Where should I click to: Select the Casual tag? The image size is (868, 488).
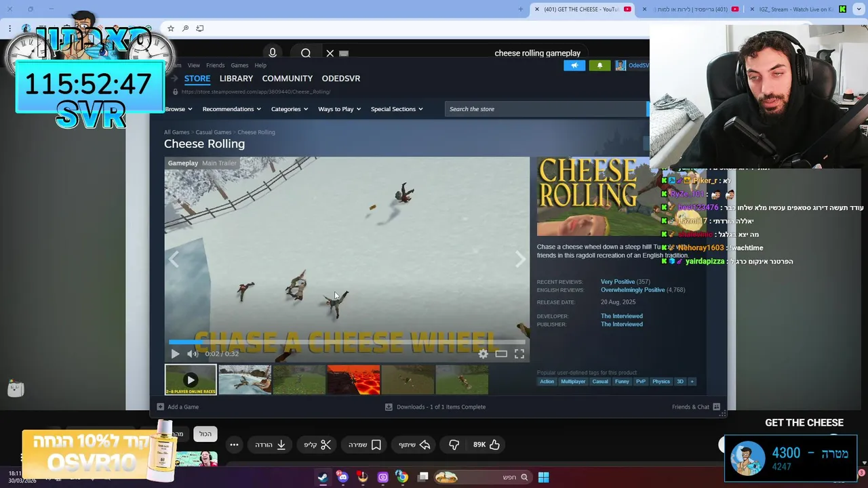pos(600,382)
